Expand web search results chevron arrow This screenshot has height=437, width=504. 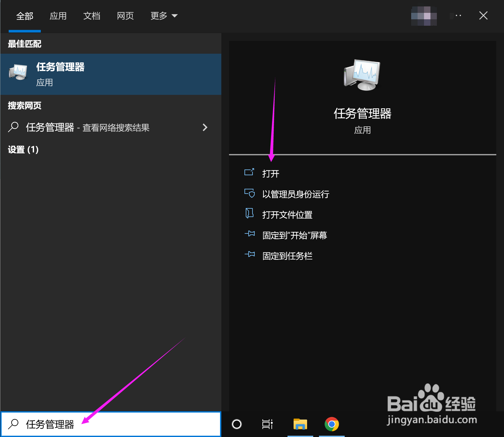tap(205, 127)
